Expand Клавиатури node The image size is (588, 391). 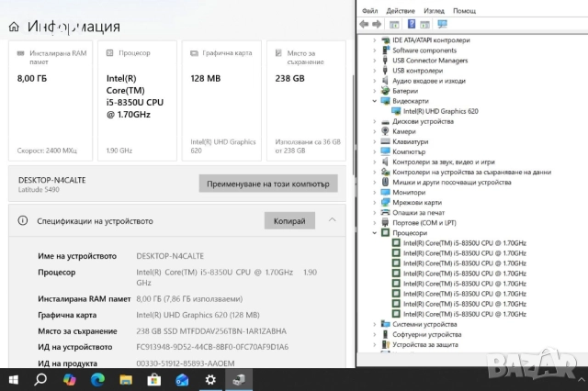pos(374,141)
